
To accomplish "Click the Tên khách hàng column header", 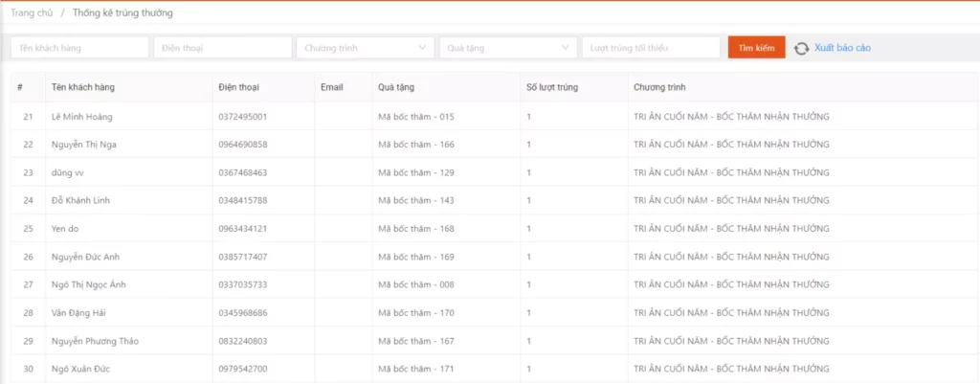I will [83, 87].
